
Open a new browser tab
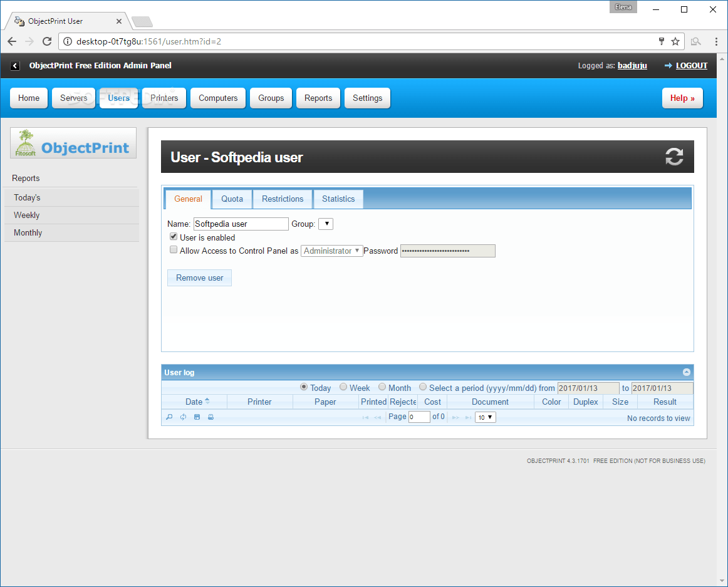tap(142, 21)
